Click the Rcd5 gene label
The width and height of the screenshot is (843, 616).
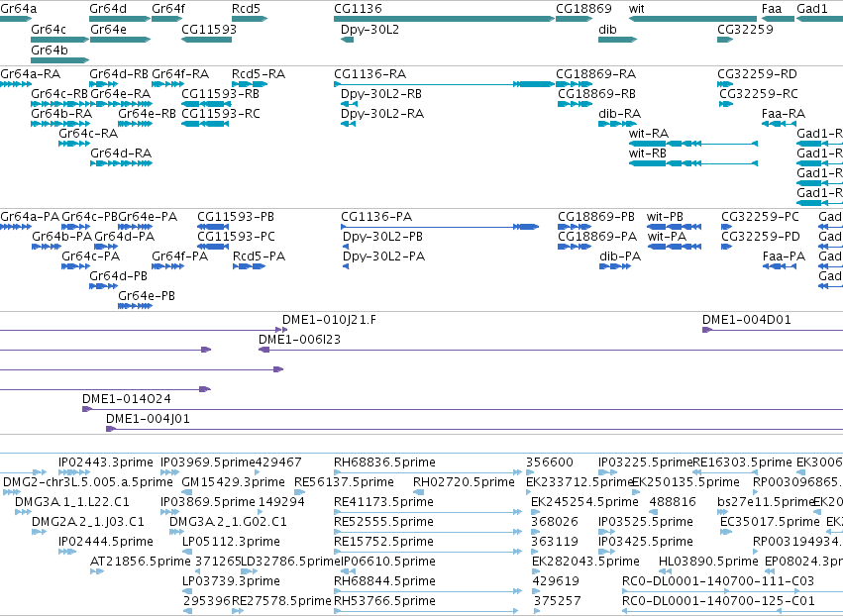(x=246, y=9)
